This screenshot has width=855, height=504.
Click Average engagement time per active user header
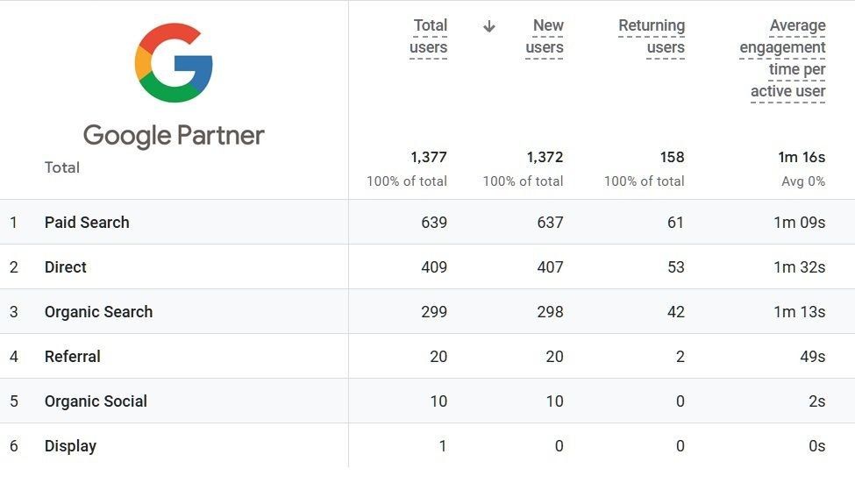[782, 59]
